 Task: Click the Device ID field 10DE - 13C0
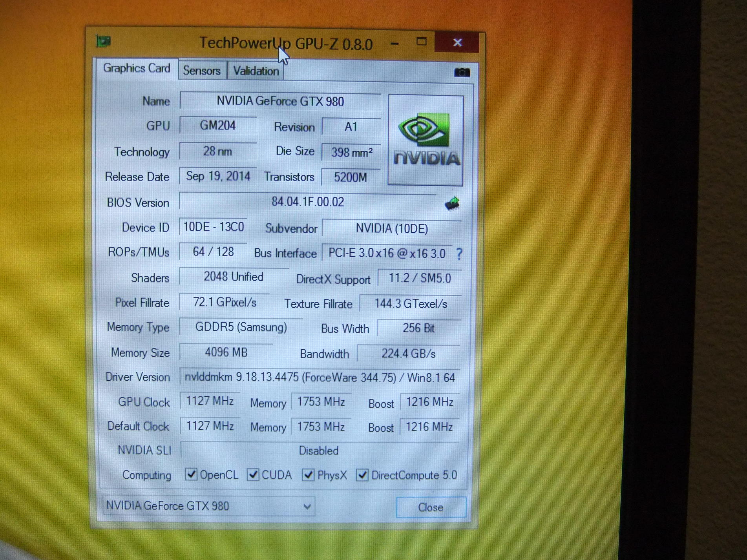point(214,227)
